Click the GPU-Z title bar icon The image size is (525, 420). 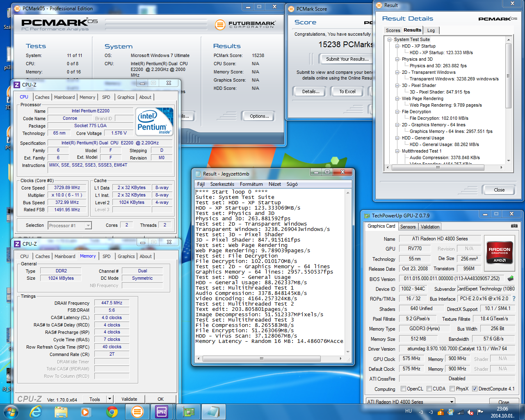366,215
